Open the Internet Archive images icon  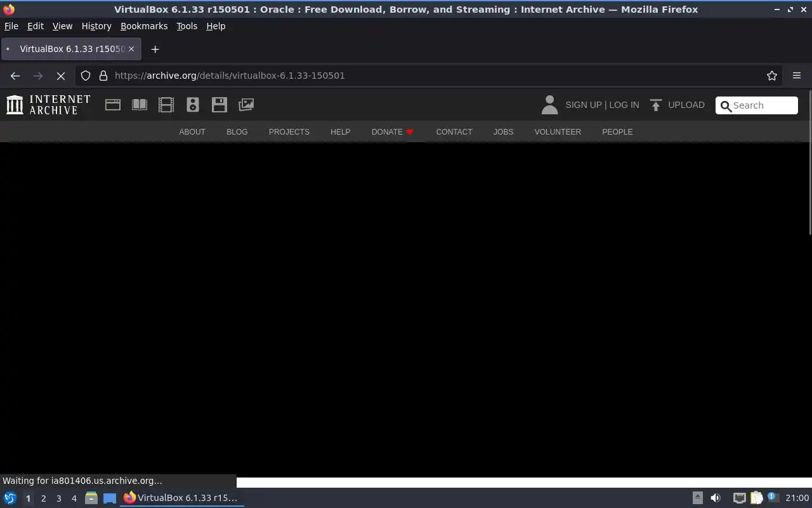coord(246,105)
